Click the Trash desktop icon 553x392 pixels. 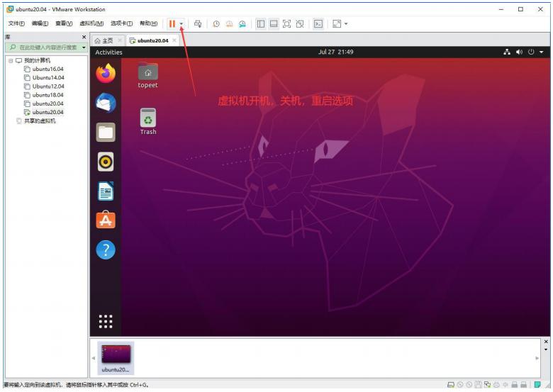(x=148, y=122)
